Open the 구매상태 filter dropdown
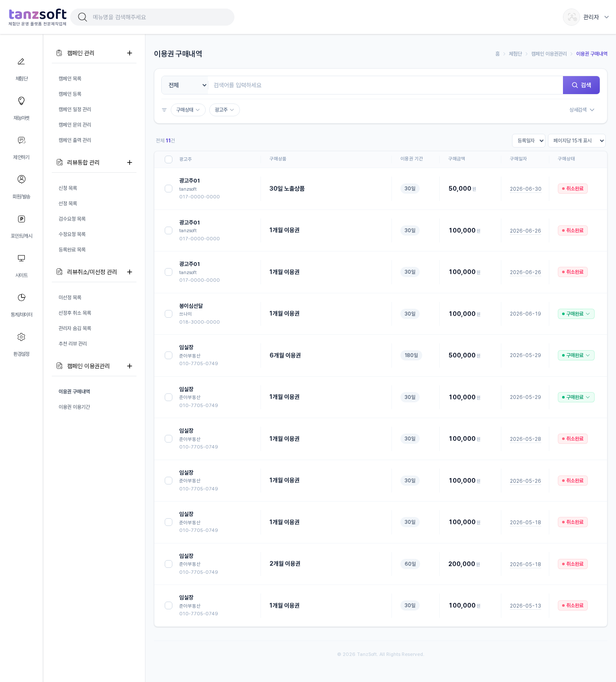The width and height of the screenshot is (616, 682). click(x=188, y=110)
